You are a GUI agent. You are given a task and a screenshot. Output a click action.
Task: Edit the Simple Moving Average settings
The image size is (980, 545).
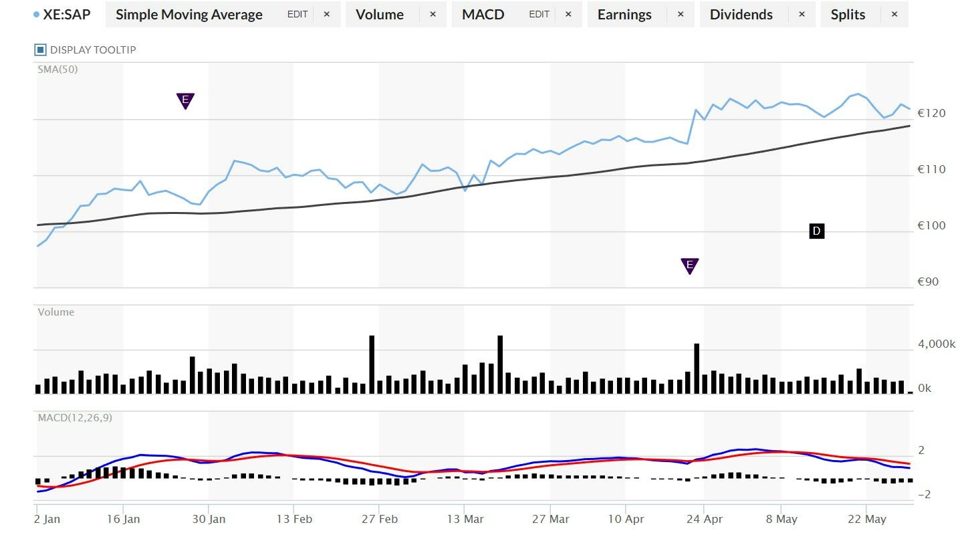[297, 14]
